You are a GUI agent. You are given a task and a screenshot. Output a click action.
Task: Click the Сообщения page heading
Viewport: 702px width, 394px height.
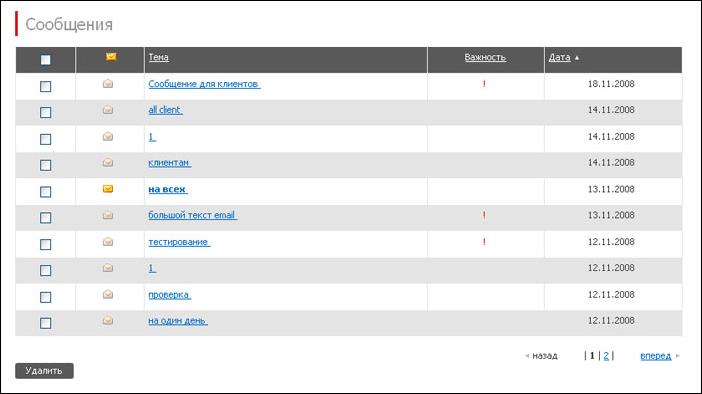point(69,24)
